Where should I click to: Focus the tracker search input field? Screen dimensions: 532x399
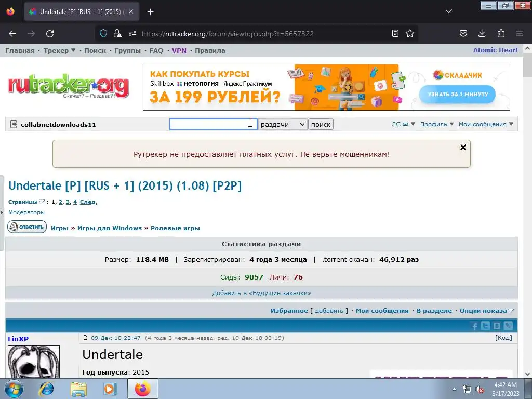click(214, 124)
